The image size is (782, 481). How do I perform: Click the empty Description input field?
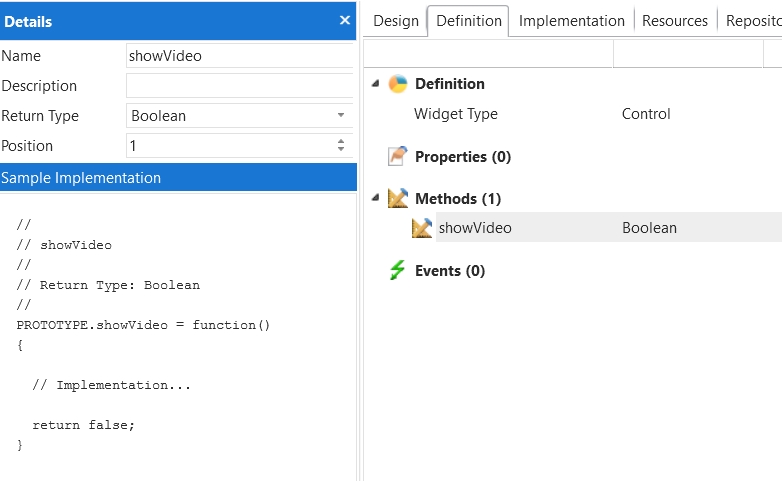coord(238,86)
